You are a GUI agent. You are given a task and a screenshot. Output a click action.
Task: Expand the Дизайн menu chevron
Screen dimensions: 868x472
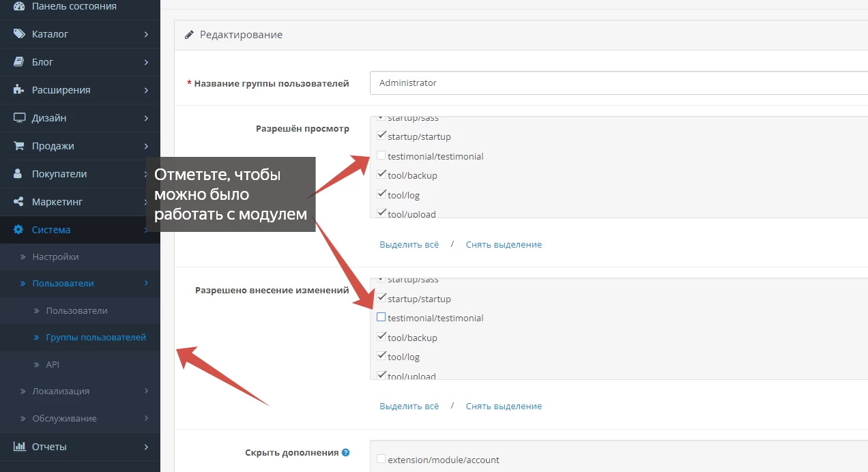tap(146, 118)
